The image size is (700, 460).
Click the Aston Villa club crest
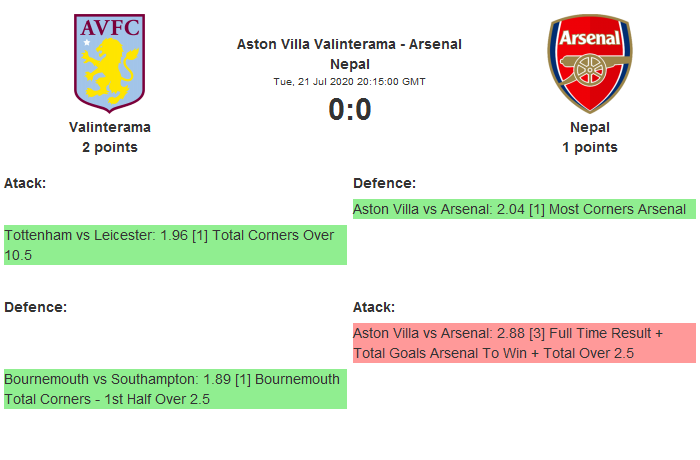coord(109,62)
